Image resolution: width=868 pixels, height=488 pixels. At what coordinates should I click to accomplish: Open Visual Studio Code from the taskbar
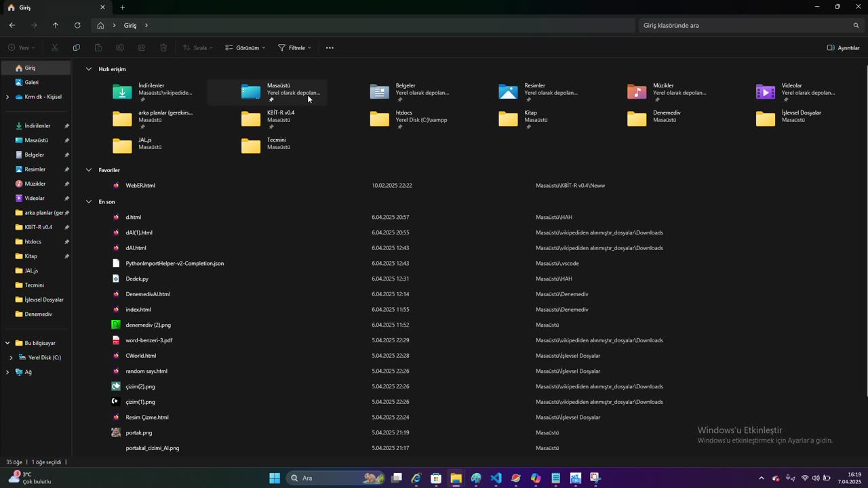tap(496, 479)
